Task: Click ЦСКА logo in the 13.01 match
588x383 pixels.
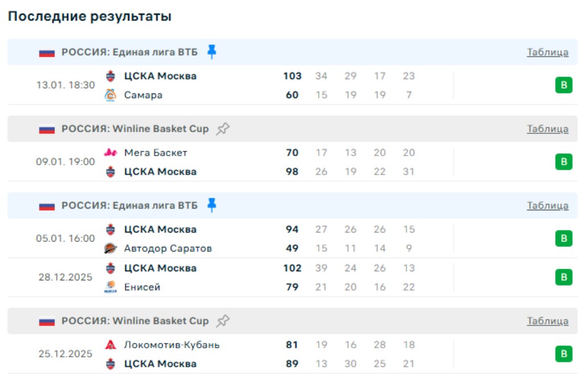Action: (x=110, y=76)
